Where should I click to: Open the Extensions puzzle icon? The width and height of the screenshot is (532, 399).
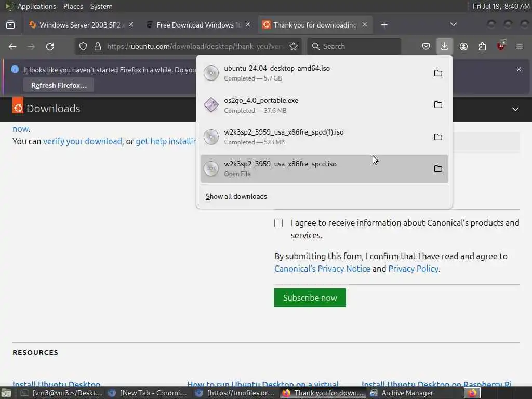[x=482, y=46]
